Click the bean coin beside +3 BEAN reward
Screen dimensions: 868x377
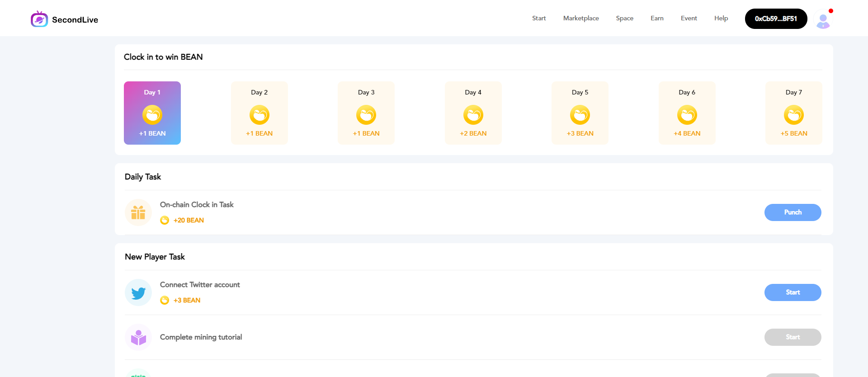(x=165, y=300)
